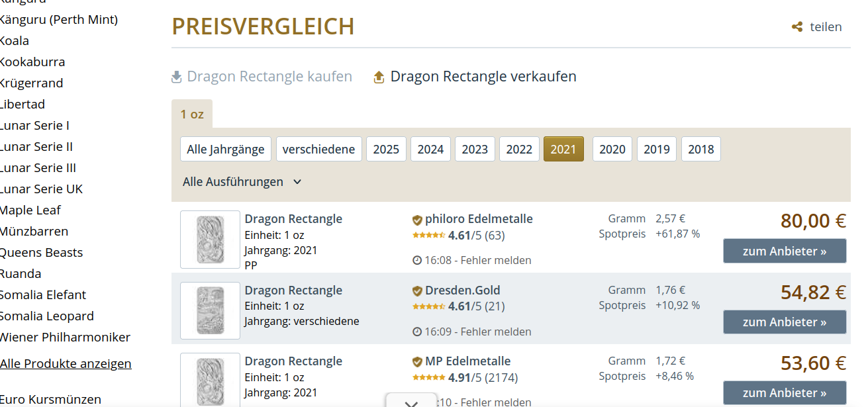868x407 pixels.
Task: Select the Alle Jahrgänge filter
Action: click(226, 149)
